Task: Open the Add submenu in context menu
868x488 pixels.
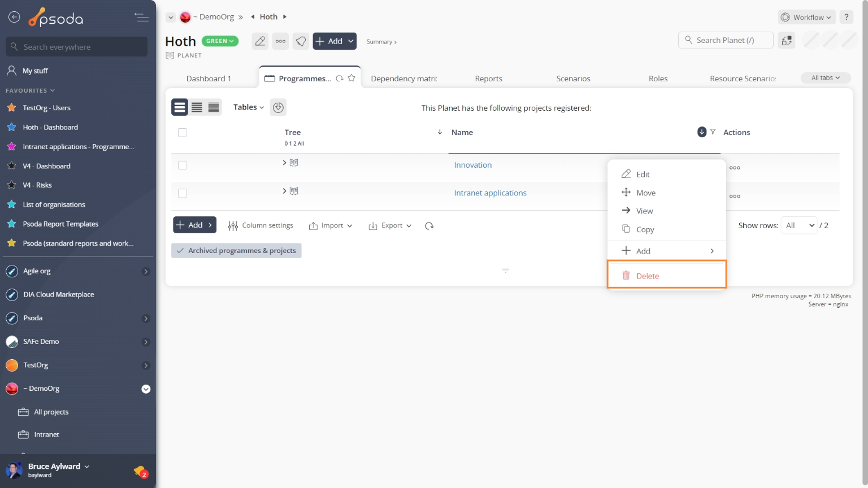Action: pyautogui.click(x=666, y=251)
